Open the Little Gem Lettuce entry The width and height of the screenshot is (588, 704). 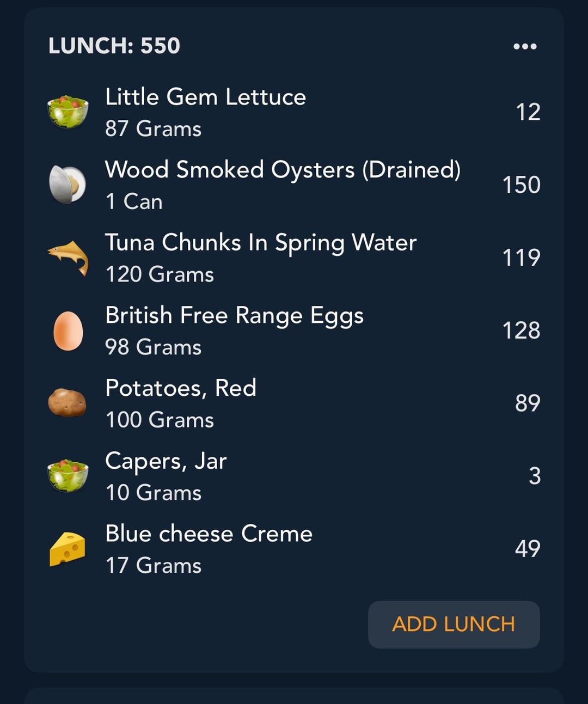point(294,112)
